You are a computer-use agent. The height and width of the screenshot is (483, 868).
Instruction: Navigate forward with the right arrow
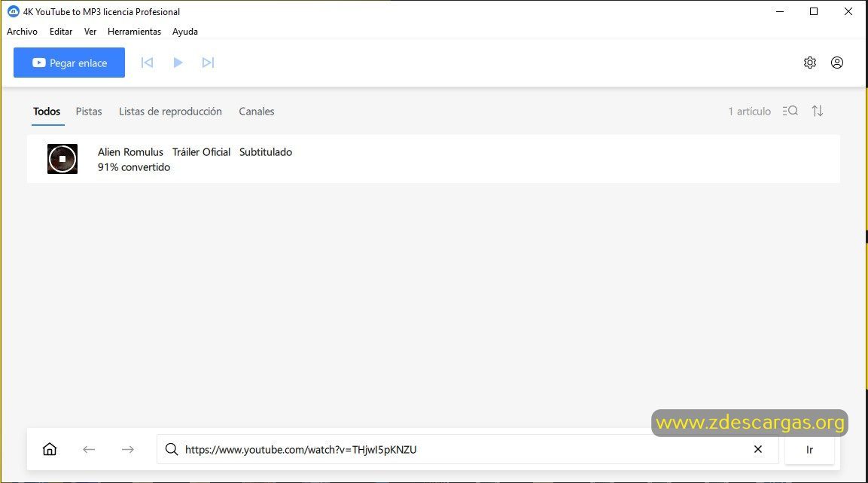coord(128,449)
